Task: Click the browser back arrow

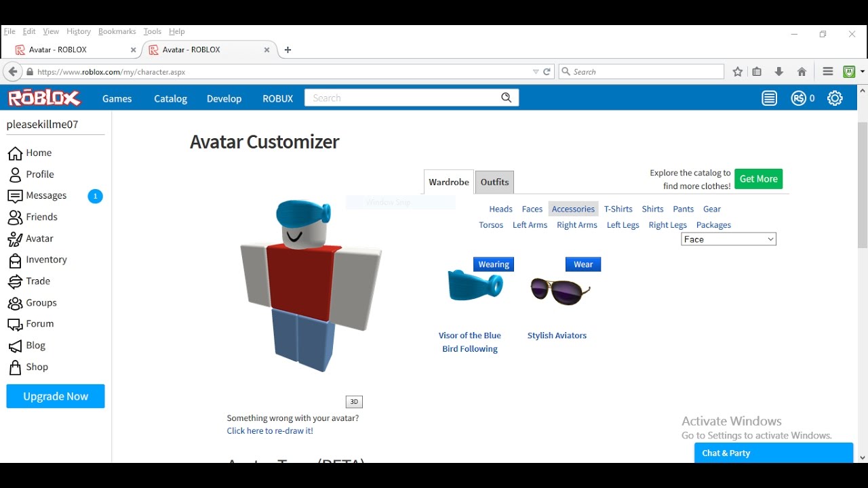Action: pyautogui.click(x=12, y=72)
